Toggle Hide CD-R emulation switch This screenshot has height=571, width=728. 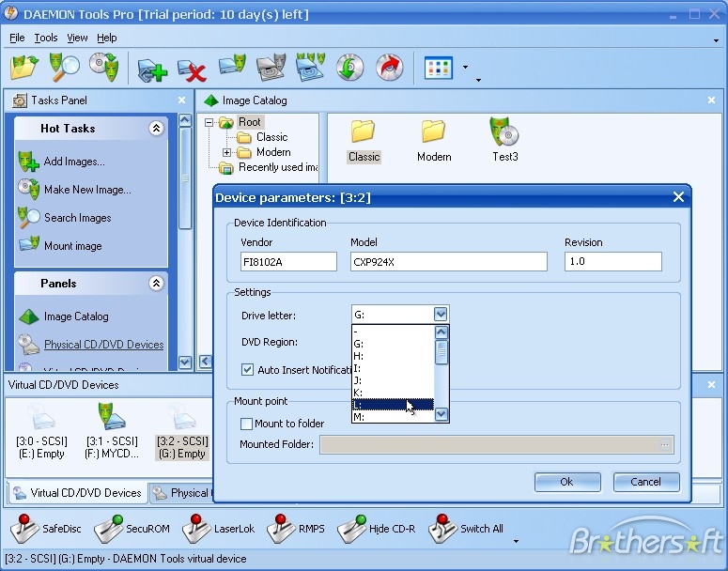376,529
